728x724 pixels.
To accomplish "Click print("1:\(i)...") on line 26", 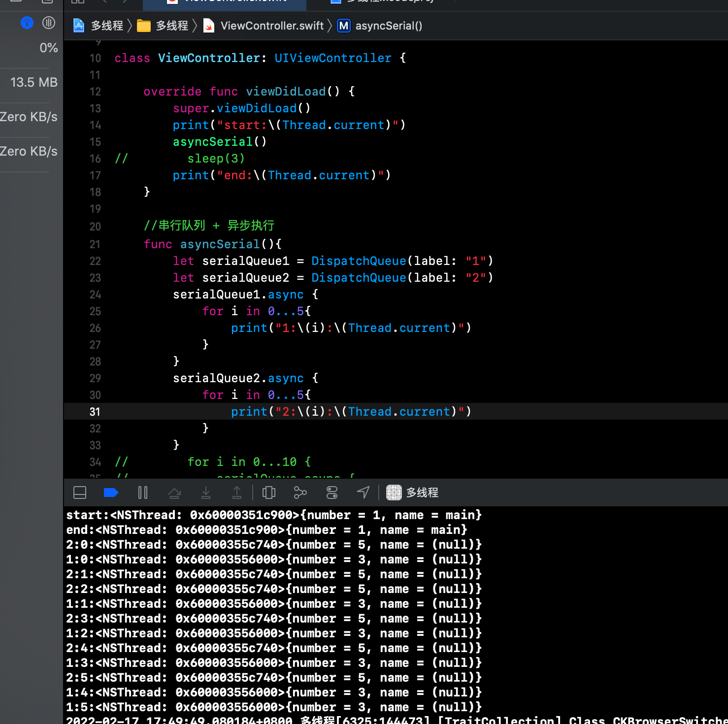I will [351, 328].
